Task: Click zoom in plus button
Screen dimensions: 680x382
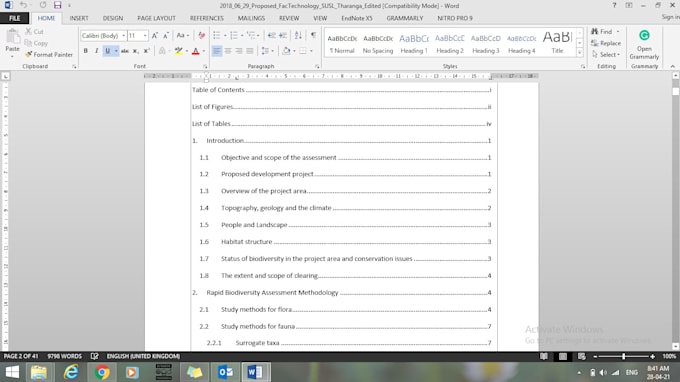Action: point(652,356)
